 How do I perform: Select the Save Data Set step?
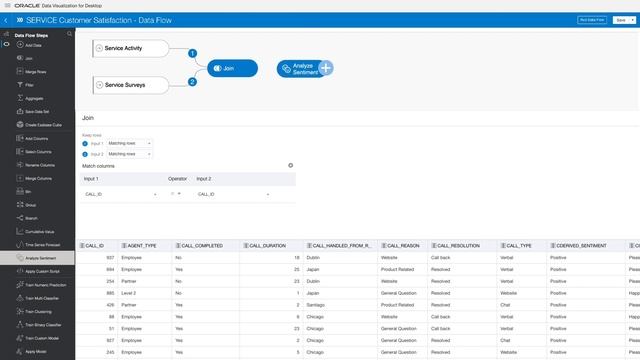coord(38,111)
